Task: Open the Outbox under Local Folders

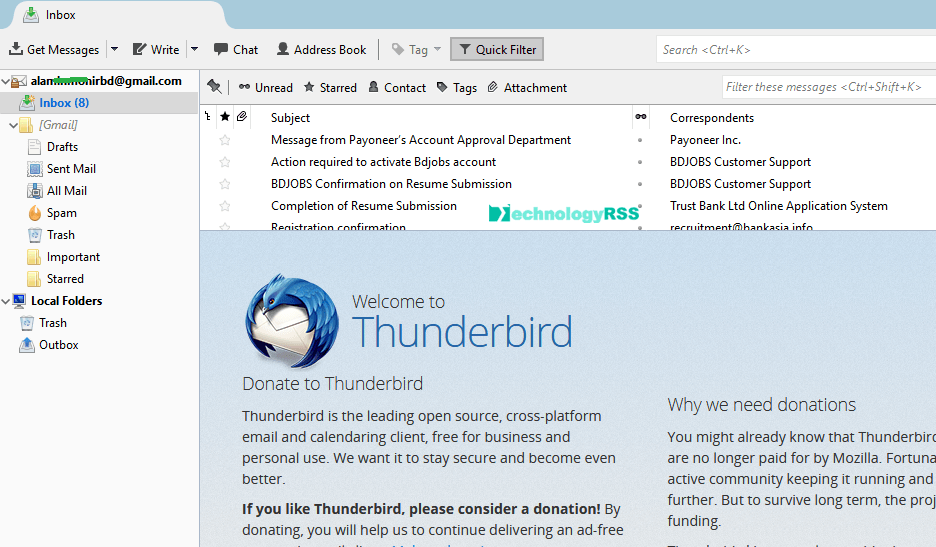Action: point(58,345)
